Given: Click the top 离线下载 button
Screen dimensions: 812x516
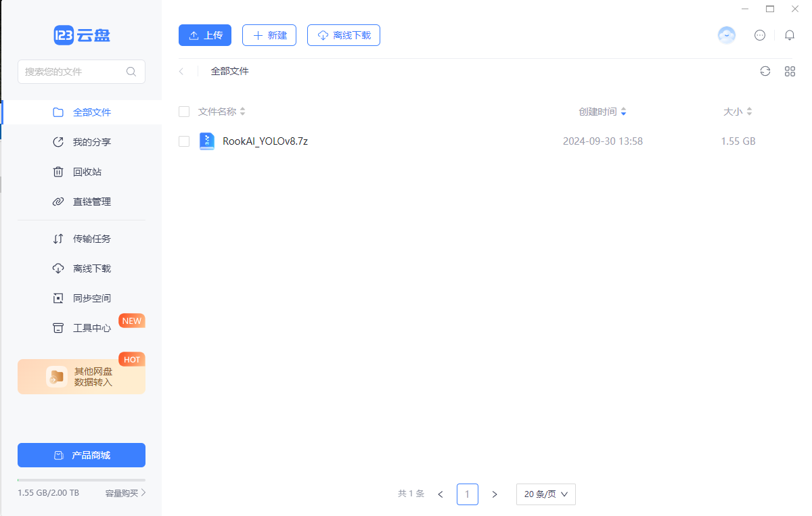Looking at the screenshot, I should pyautogui.click(x=344, y=35).
